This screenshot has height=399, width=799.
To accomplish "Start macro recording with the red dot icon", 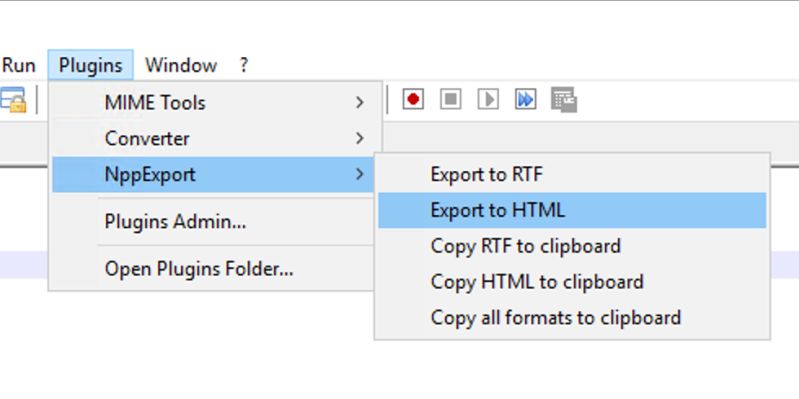I will tap(413, 99).
